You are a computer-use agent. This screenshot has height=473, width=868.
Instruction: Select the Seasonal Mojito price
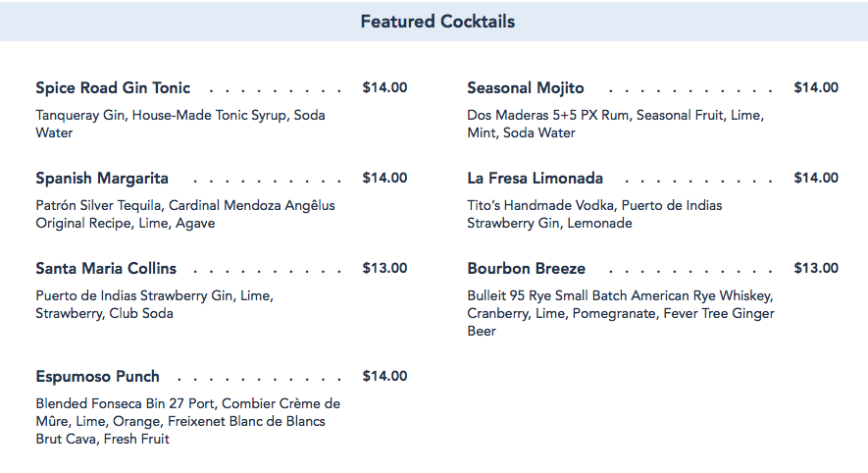click(x=816, y=88)
